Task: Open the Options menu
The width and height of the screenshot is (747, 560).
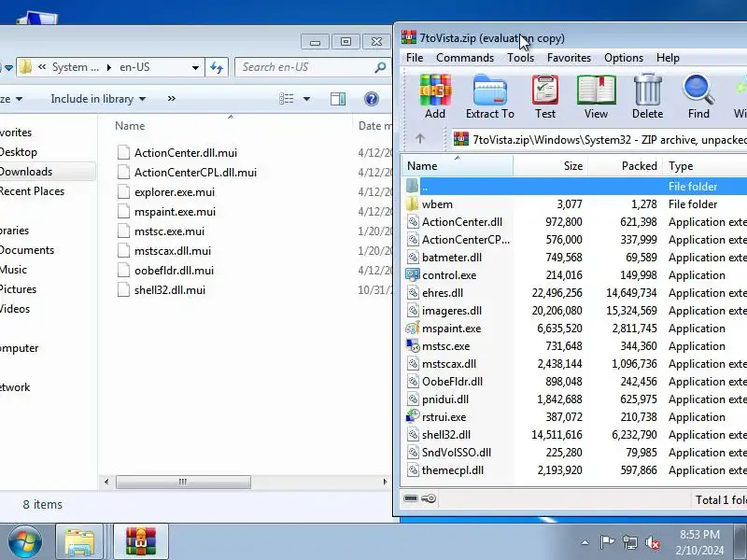Action: [624, 58]
